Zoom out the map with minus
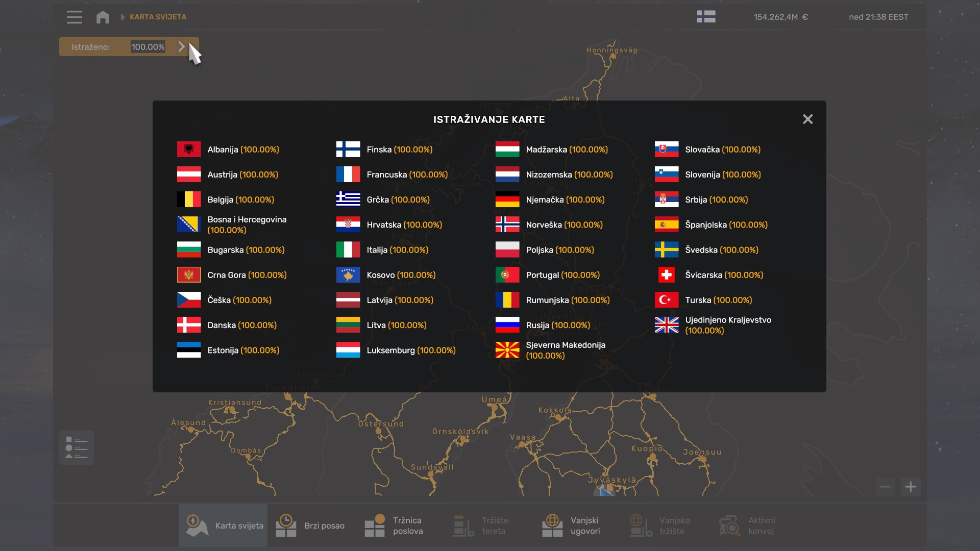The image size is (980, 551). pos(885,487)
